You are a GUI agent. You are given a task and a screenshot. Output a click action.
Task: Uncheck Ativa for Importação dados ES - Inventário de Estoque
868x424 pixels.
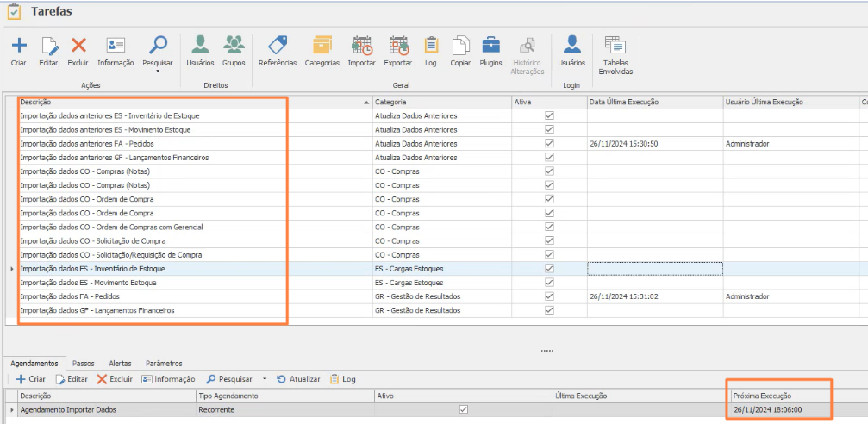point(549,269)
